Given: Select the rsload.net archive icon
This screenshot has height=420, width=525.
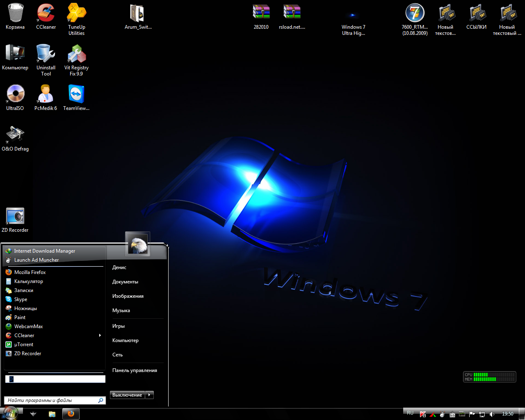Looking at the screenshot, I should point(292,16).
